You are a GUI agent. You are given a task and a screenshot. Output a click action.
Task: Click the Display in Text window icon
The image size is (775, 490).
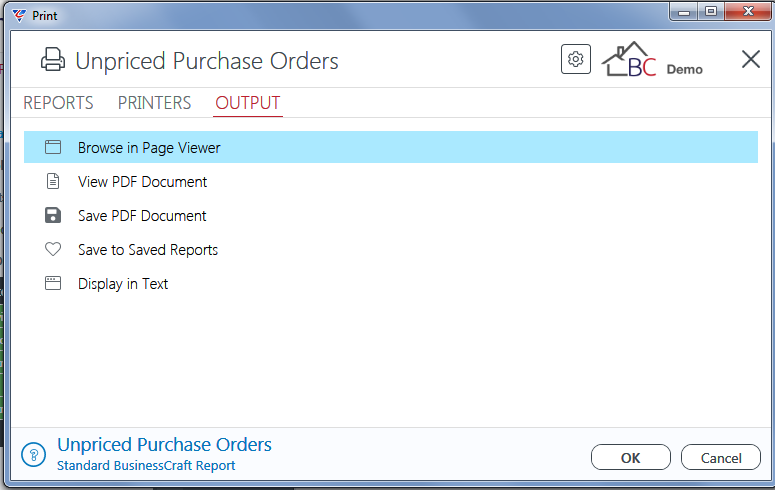point(53,283)
